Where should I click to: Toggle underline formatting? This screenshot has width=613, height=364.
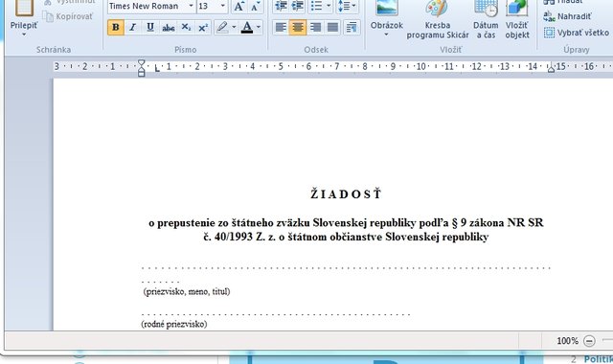150,28
